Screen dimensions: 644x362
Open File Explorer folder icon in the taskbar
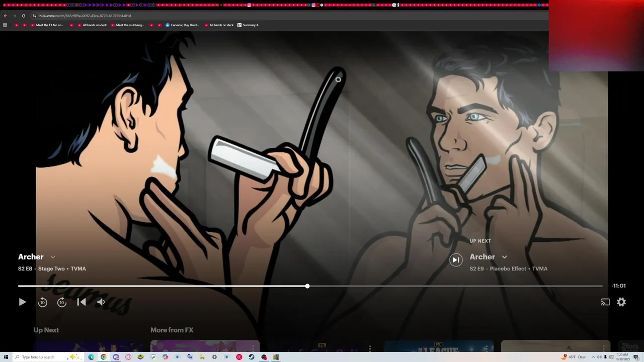(x=202, y=357)
